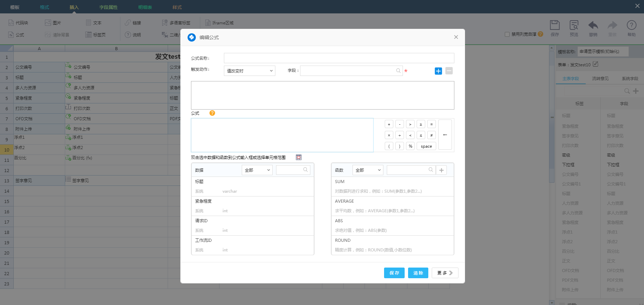Click the 清除 button to clear formula
This screenshot has width=644, height=305.
tap(418, 273)
